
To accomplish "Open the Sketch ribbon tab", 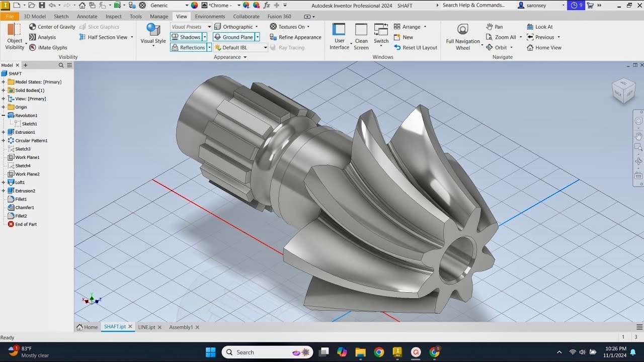I will pos(61,17).
